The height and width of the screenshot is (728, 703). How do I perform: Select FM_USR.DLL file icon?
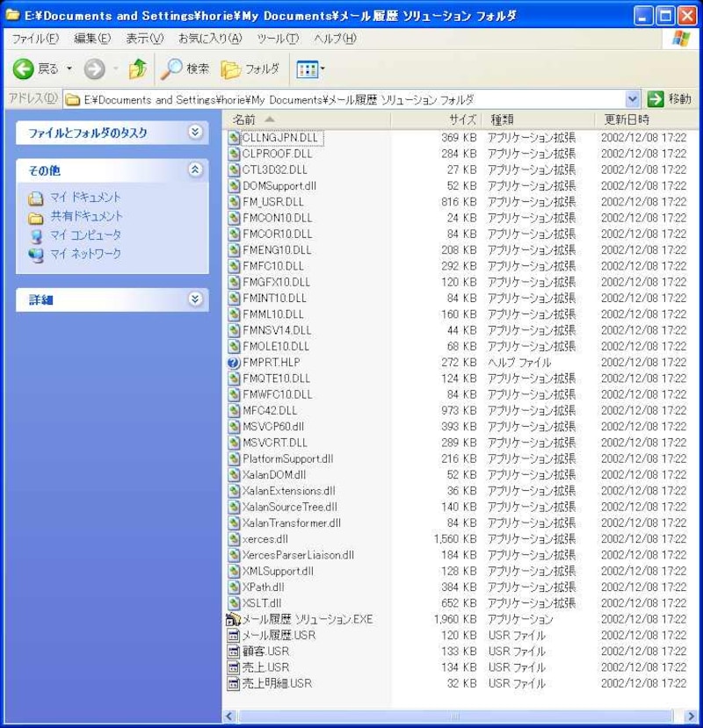[x=234, y=202]
